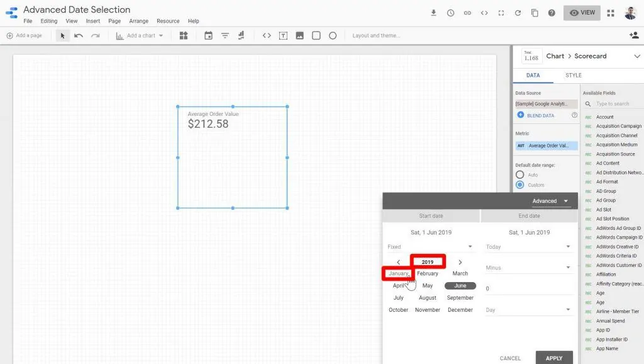The width and height of the screenshot is (644, 364).
Task: Select the Auto date range radio button
Action: tap(519, 174)
